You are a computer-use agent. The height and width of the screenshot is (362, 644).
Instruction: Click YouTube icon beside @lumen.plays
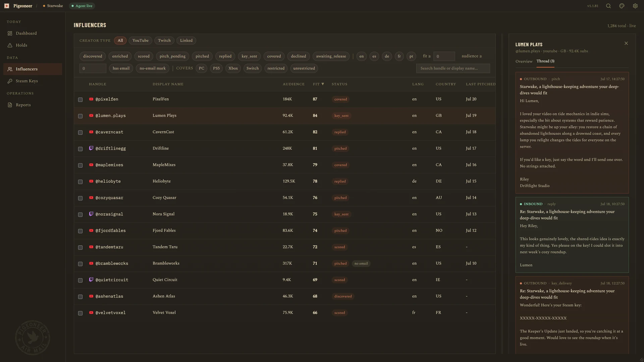pos(91,116)
